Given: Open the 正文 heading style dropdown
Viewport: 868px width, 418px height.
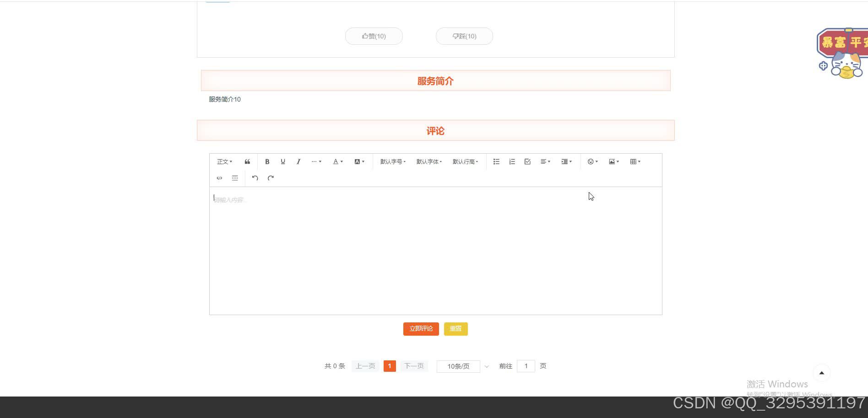Looking at the screenshot, I should tap(224, 161).
